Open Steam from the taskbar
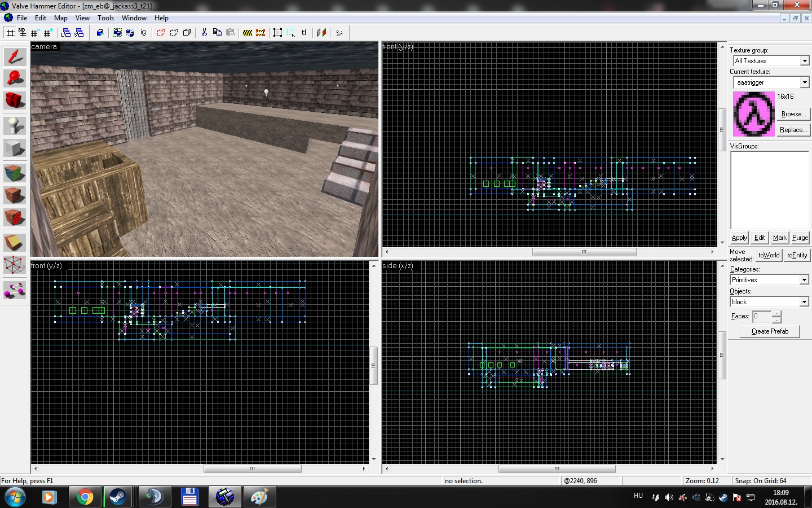The height and width of the screenshot is (508, 812). [118, 497]
